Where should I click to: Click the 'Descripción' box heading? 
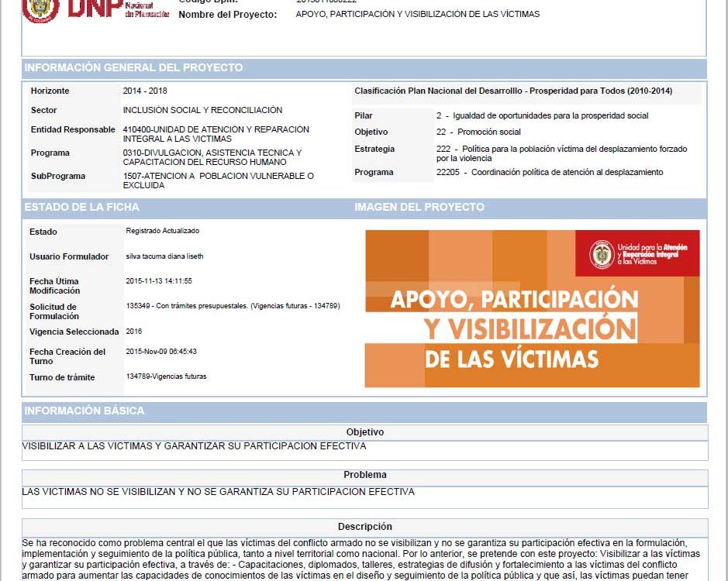coord(365,527)
